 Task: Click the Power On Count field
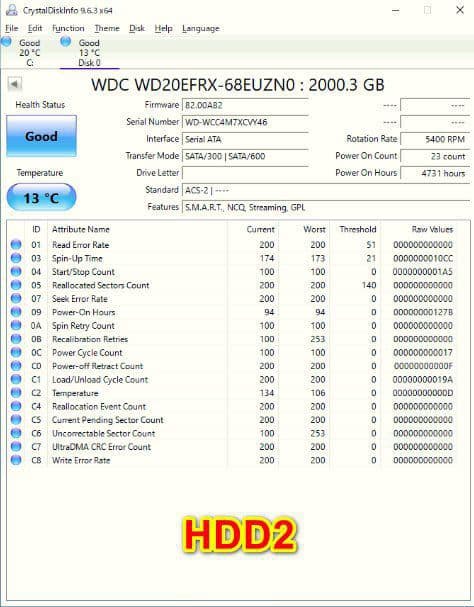(435, 156)
